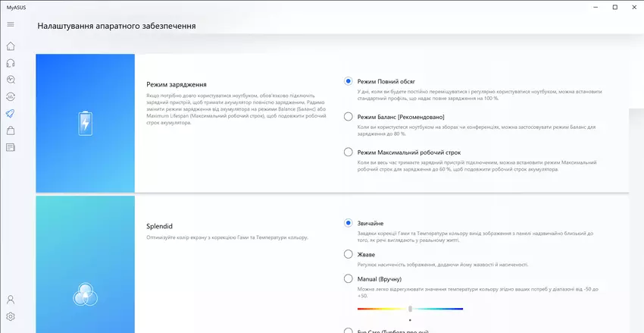Screen dimensions: 644x333
Task: Open the headset customer support icon
Action: coord(11,63)
